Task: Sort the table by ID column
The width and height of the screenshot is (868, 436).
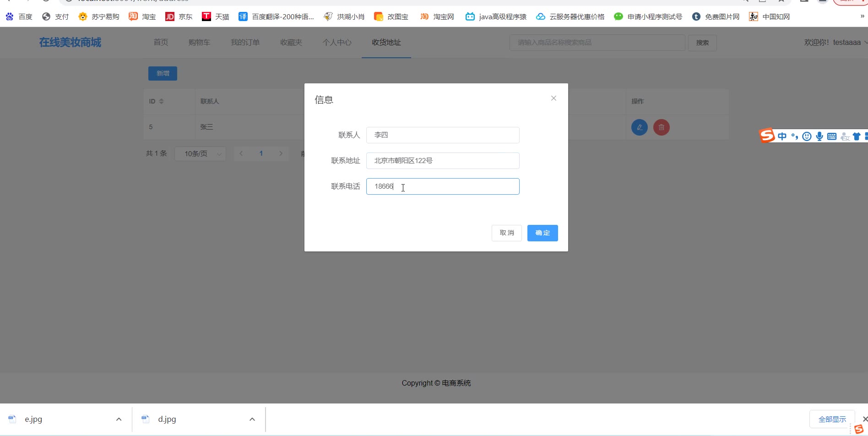Action: point(161,101)
